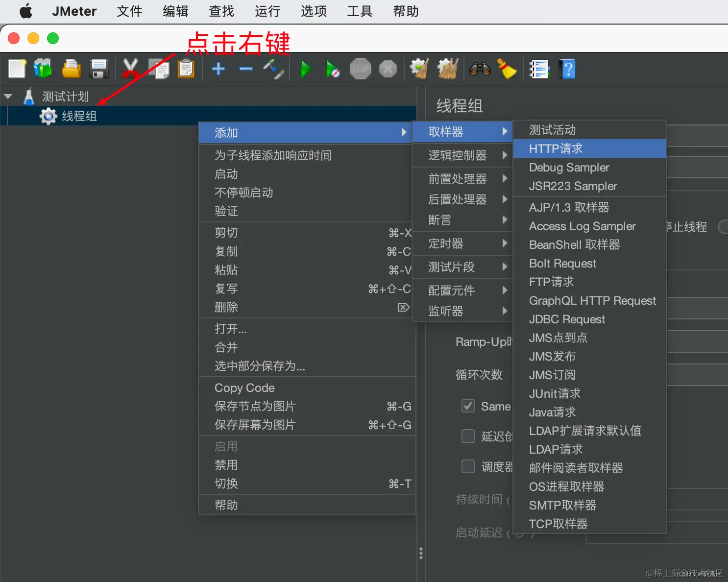Image resolution: width=728 pixels, height=582 pixels.
Task: Open the 文件 menu in menu bar
Action: [129, 11]
